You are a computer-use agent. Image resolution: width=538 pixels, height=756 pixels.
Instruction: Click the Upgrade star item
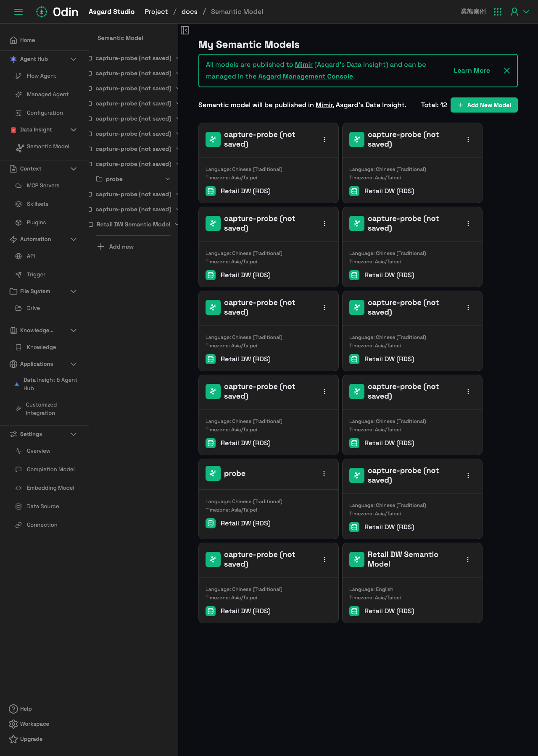click(26, 739)
